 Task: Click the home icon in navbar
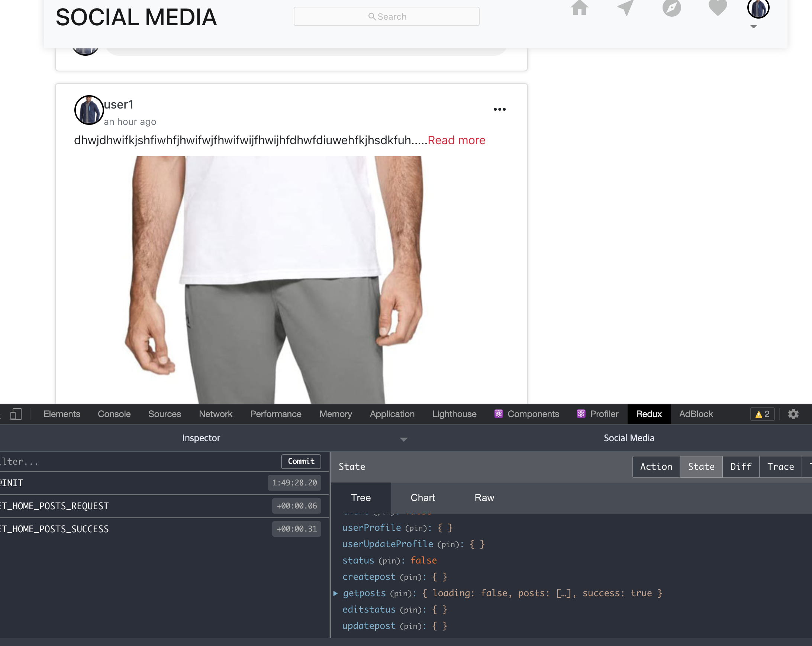point(579,8)
